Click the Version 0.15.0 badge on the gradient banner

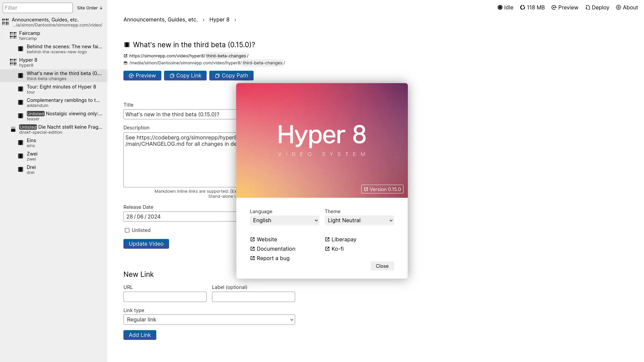click(382, 189)
